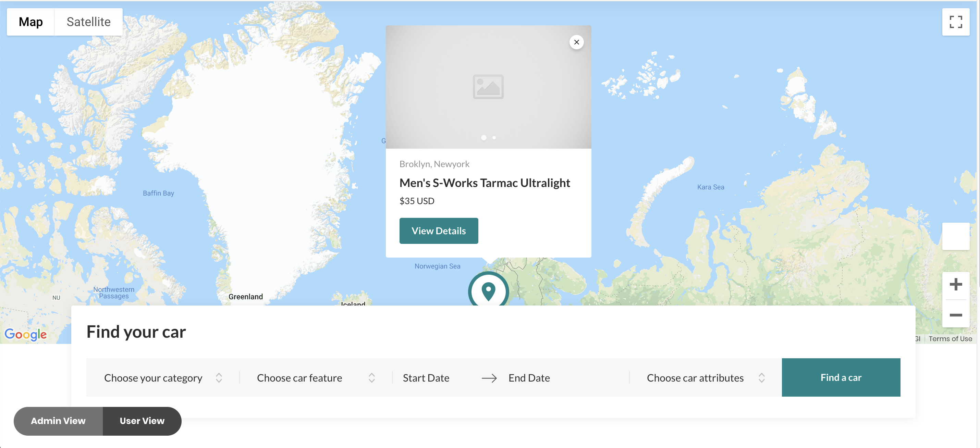This screenshot has width=980, height=448.
Task: Click the Start Date field
Action: 426,378
